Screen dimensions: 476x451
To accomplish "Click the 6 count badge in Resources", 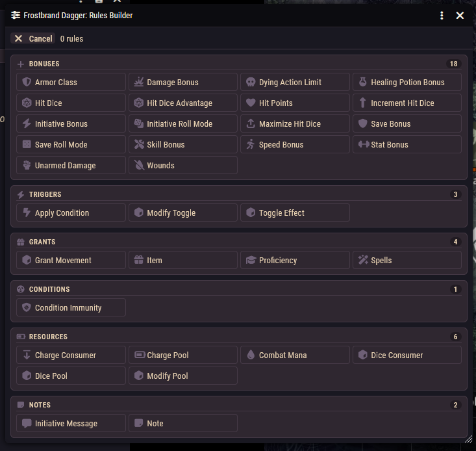I will [455, 337].
